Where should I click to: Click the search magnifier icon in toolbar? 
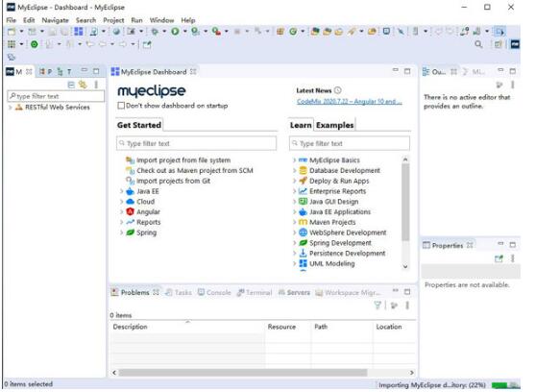(x=478, y=44)
